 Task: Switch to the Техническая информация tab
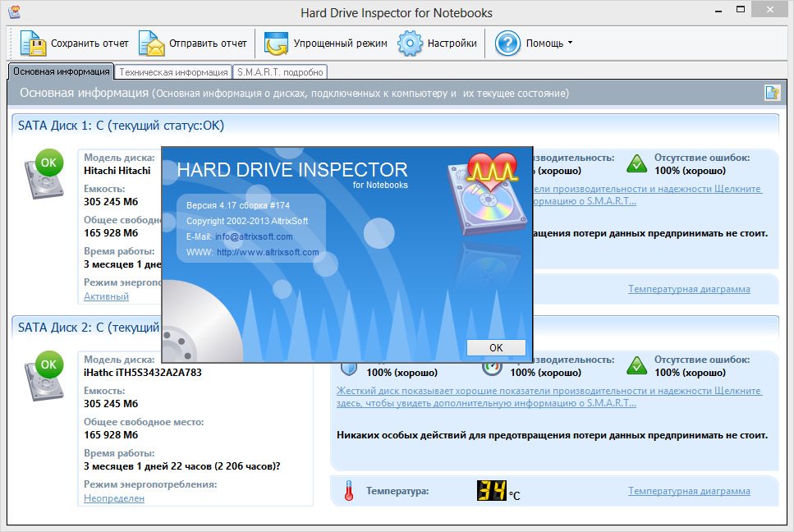click(x=173, y=72)
